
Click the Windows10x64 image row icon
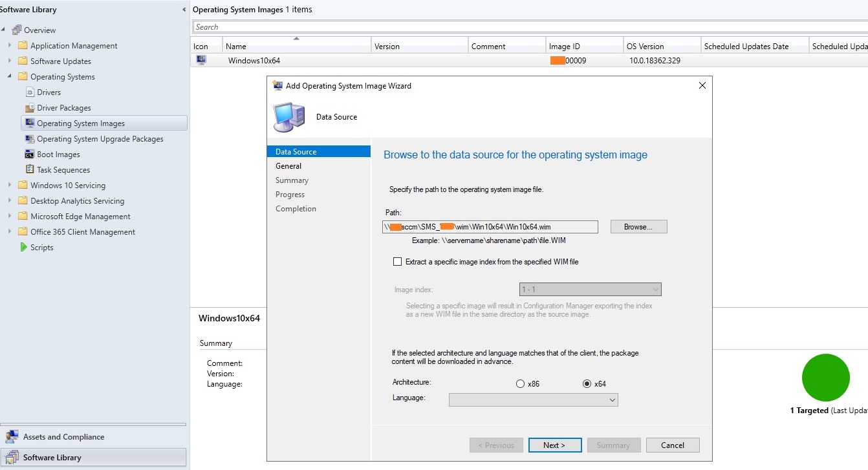(201, 60)
